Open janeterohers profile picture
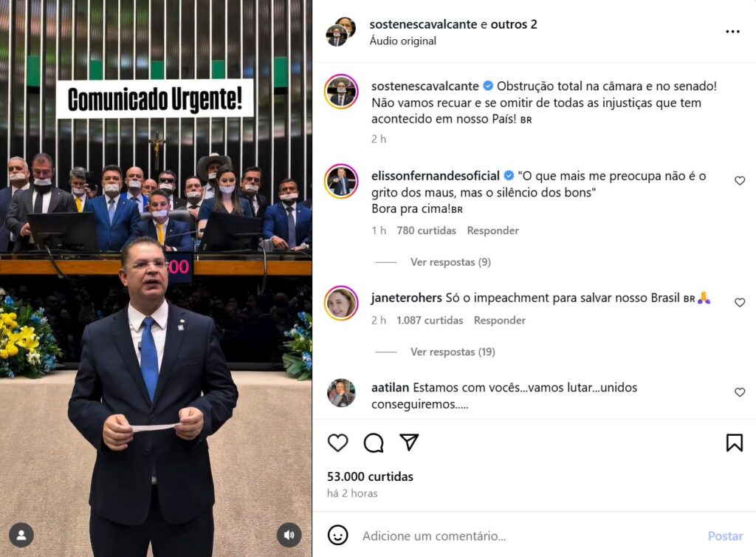 341,304
